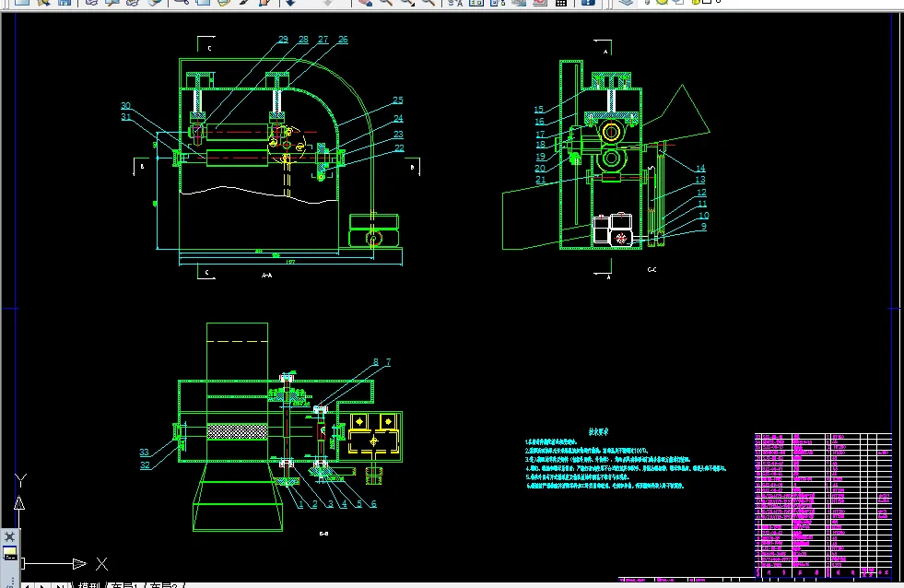
Task: Select callout number 6
Action: click(x=373, y=504)
